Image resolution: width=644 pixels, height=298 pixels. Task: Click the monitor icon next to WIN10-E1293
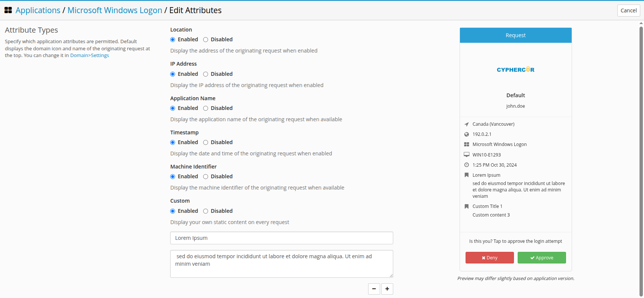pos(467,155)
